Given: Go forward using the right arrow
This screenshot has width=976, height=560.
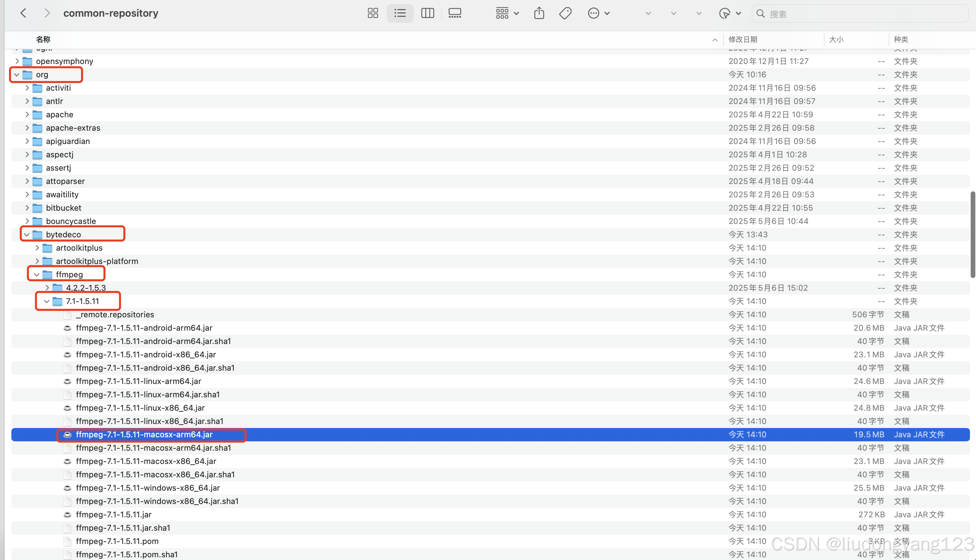Looking at the screenshot, I should [x=47, y=13].
